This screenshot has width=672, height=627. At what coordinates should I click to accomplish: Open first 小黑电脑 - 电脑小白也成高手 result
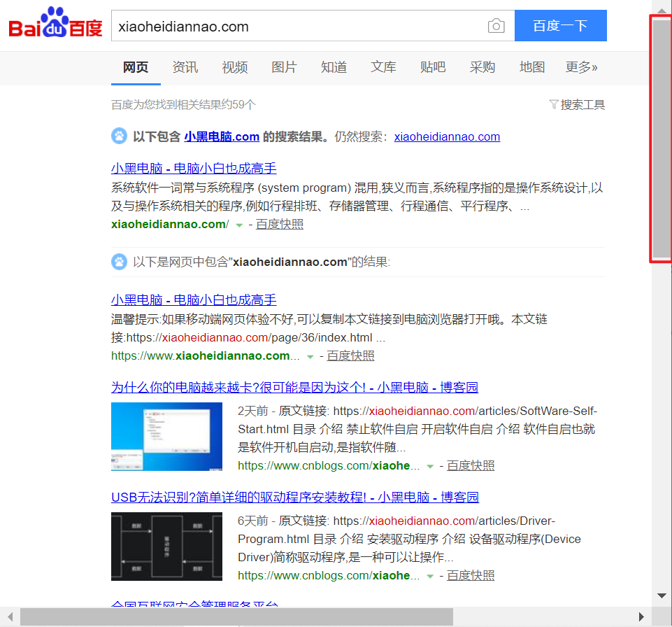click(194, 168)
